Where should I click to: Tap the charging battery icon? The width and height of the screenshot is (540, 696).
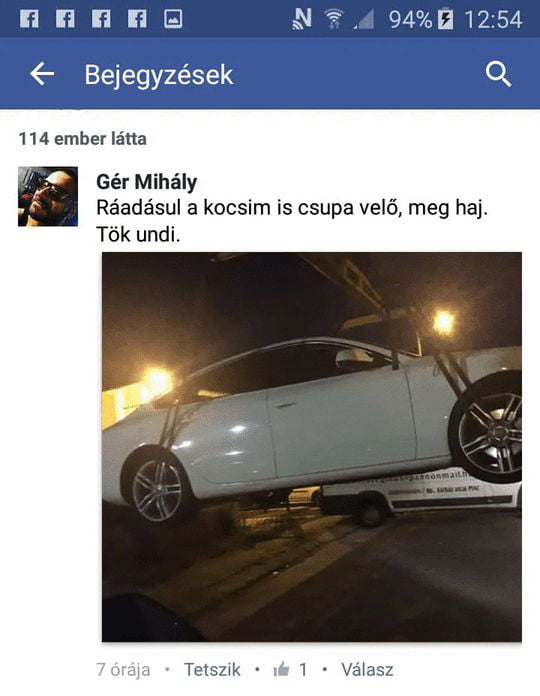[445, 20]
